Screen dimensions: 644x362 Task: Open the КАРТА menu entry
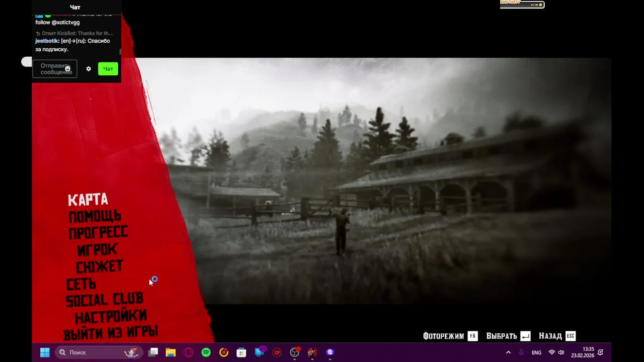[88, 200]
